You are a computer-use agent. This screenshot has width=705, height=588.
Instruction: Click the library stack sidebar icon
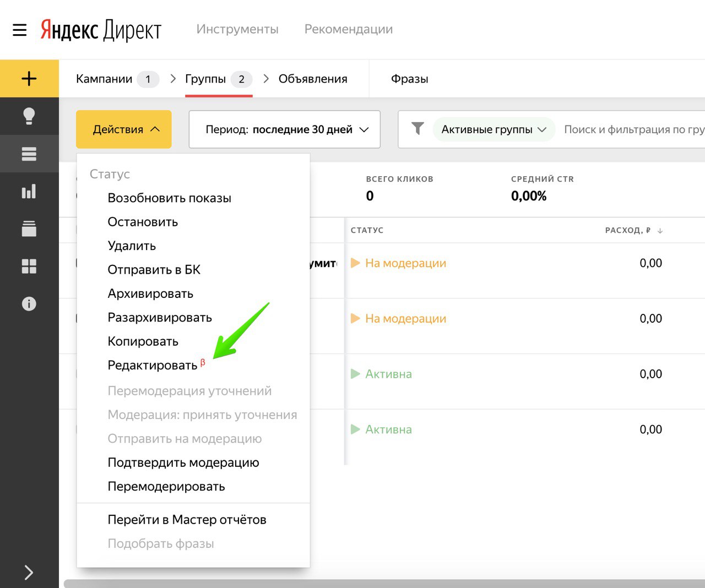[x=29, y=229]
